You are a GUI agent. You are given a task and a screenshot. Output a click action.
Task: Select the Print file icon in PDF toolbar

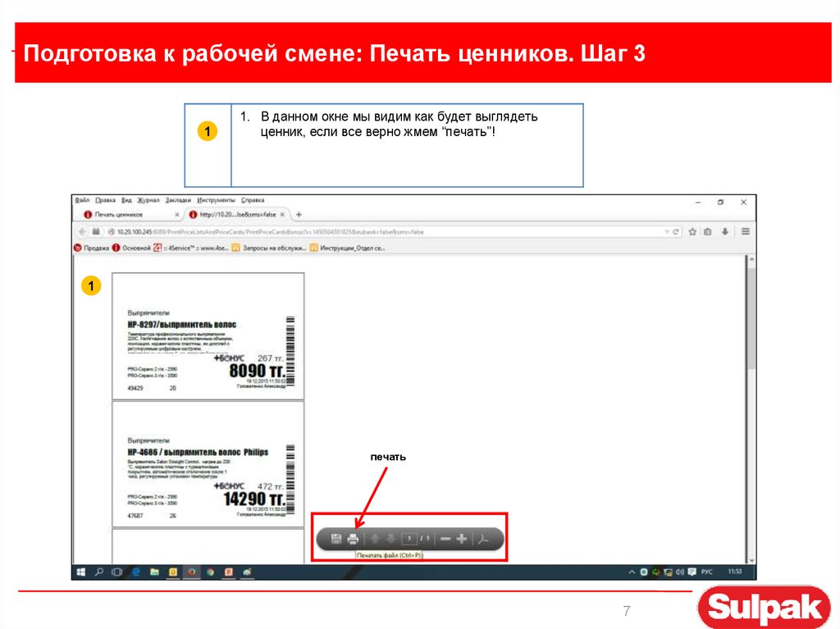(354, 539)
